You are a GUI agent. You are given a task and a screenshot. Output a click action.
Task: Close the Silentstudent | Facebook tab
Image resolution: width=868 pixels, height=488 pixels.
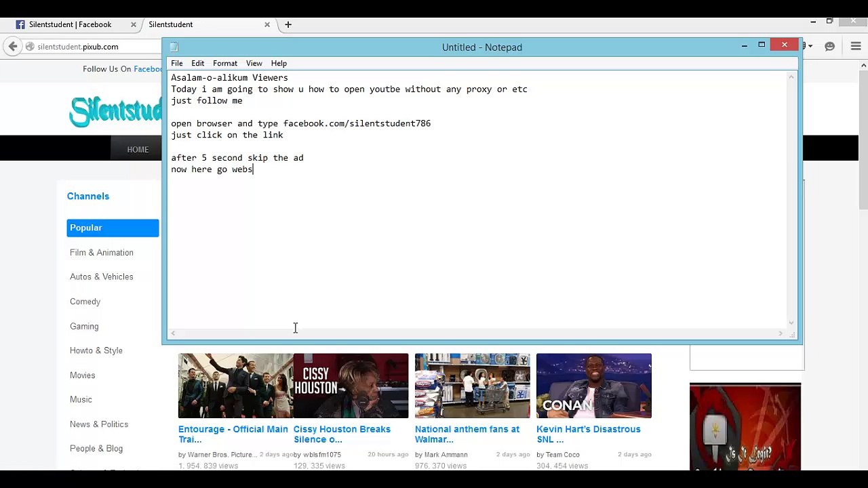pyautogui.click(x=134, y=24)
